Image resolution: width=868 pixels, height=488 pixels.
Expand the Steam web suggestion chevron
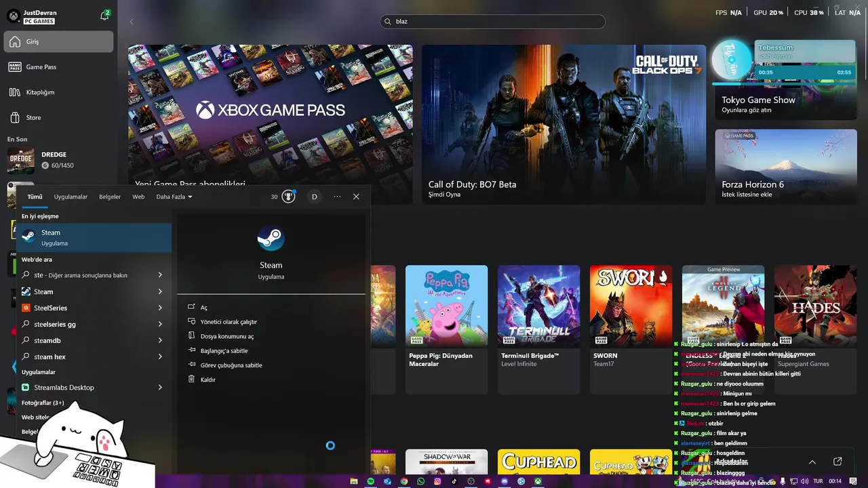point(160,291)
